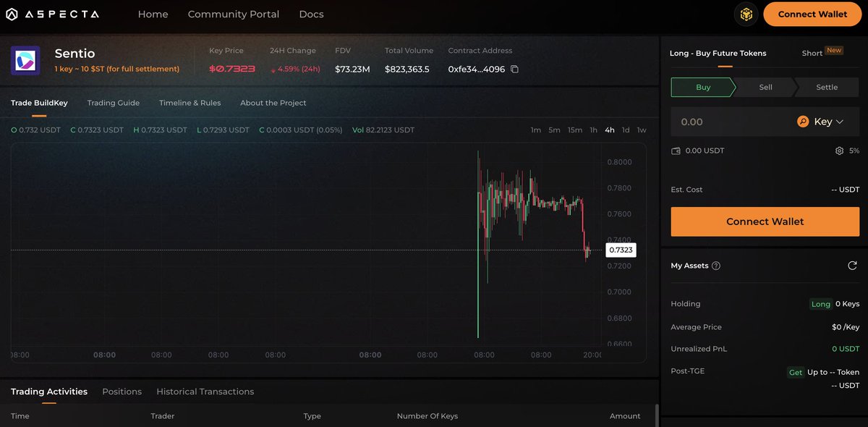Image resolution: width=868 pixels, height=427 pixels.
Task: Go to Home page
Action: pos(153,14)
